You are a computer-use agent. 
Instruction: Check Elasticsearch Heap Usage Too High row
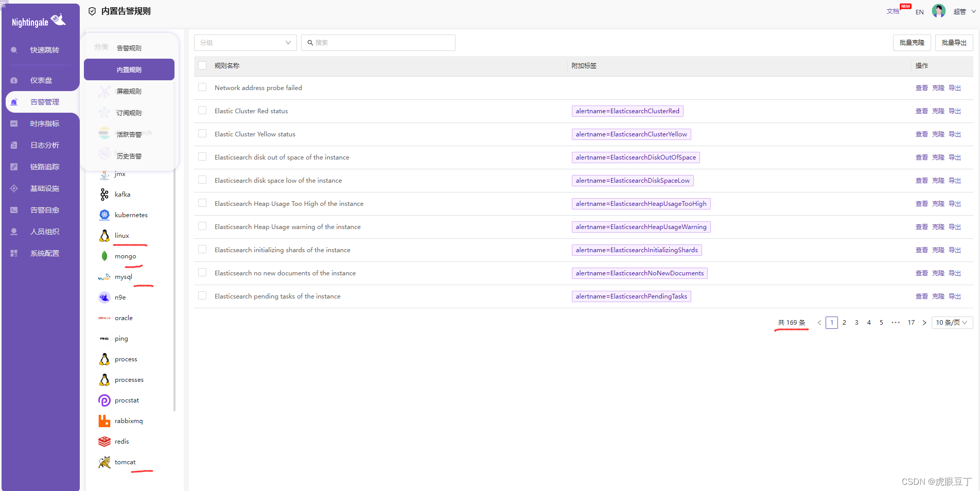pyautogui.click(x=202, y=203)
